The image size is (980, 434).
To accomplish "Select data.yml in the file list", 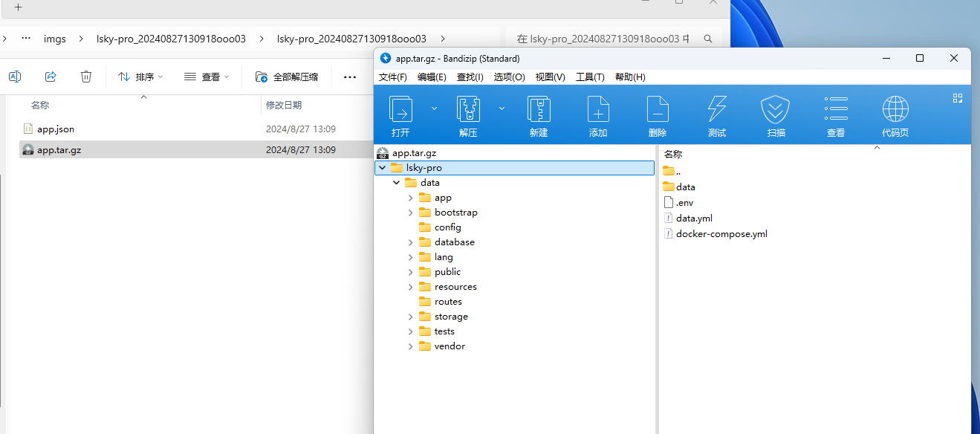I will point(687,218).
